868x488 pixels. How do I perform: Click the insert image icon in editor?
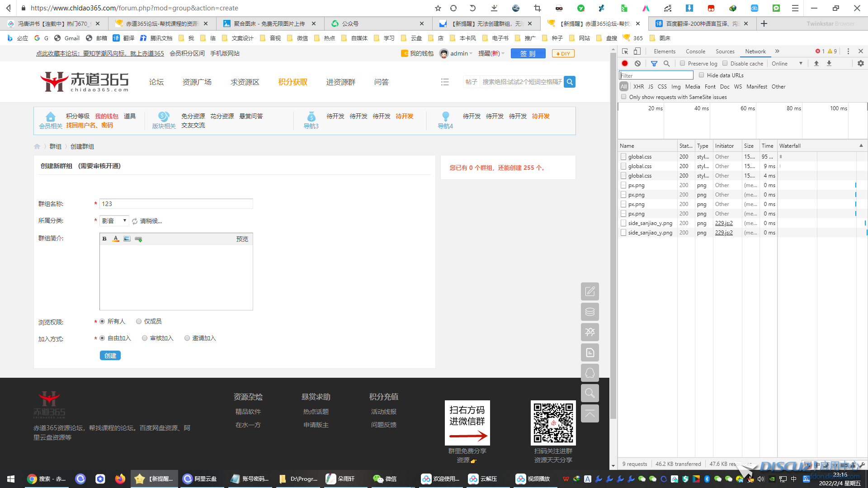point(127,239)
